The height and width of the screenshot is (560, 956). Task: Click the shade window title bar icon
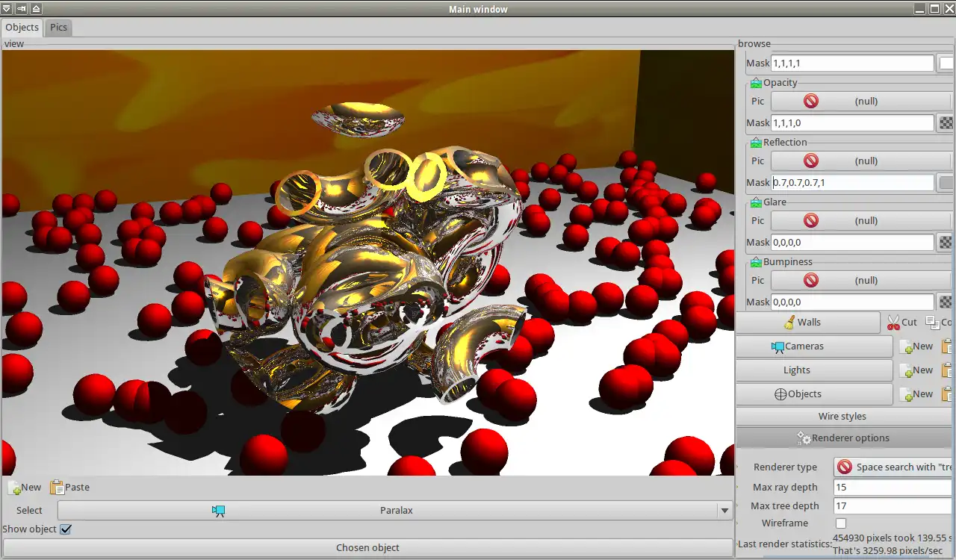tap(36, 9)
